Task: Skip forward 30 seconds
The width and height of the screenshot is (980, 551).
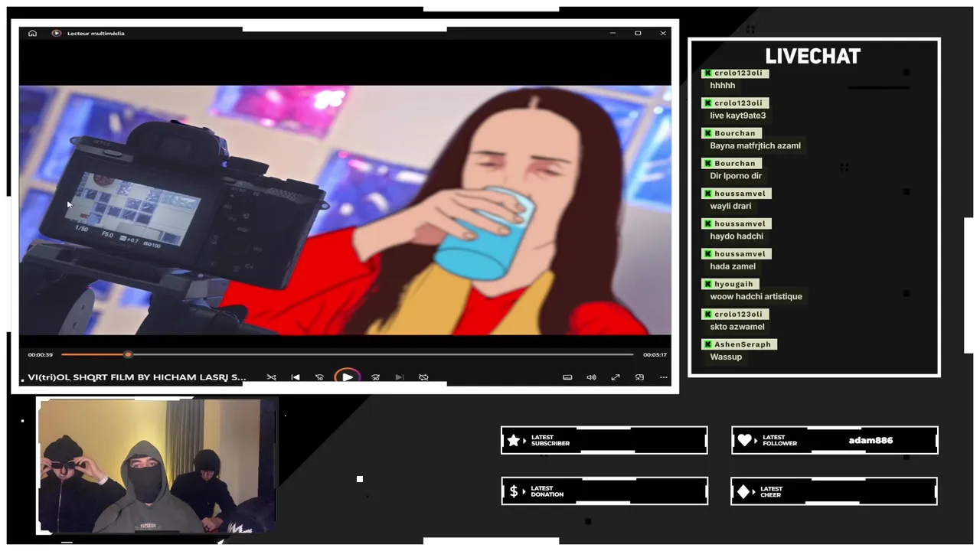Action: [375, 377]
